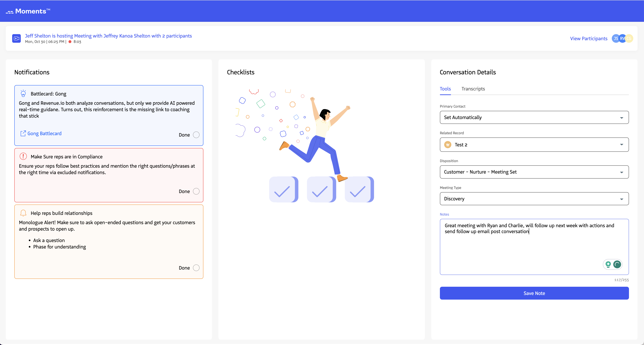Click the dark green Grammarly circle icon
The width and height of the screenshot is (644, 345).
(617, 264)
